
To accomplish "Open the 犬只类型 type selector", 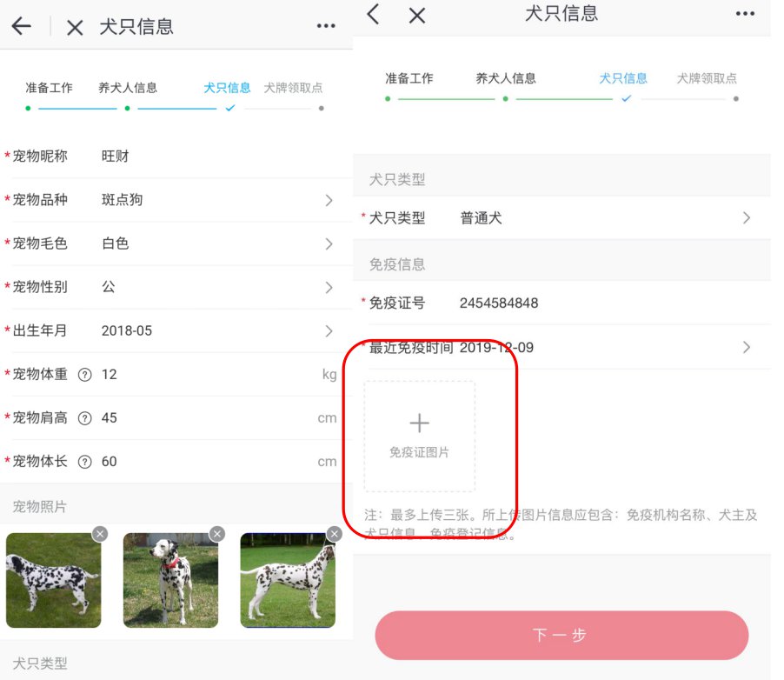I will [x=746, y=218].
